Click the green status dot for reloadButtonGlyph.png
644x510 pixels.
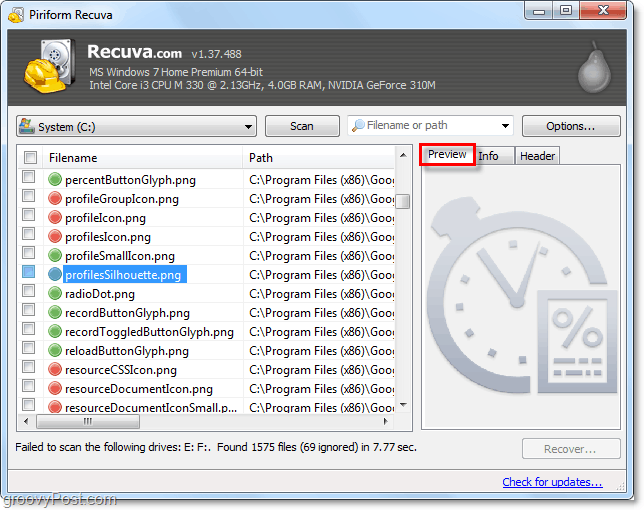(x=55, y=350)
